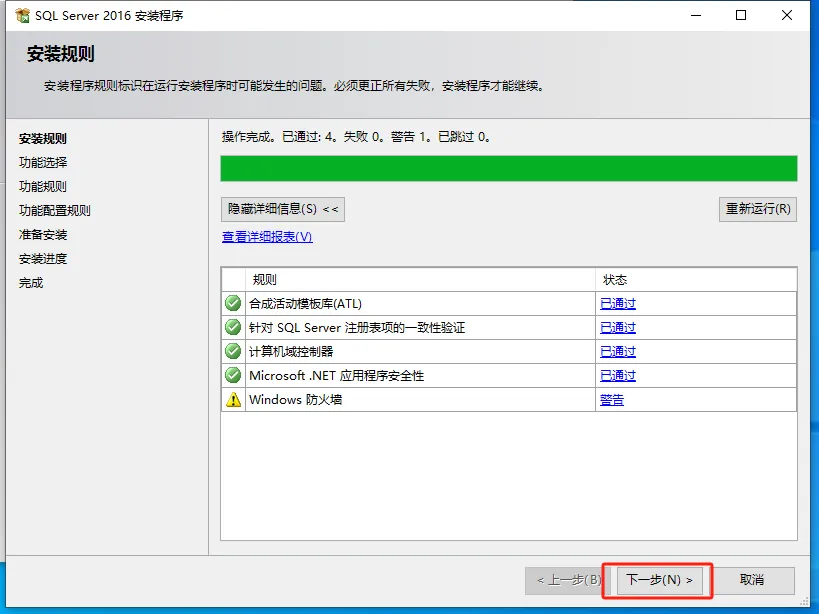Click the 操作完成 summary status text

click(356, 137)
